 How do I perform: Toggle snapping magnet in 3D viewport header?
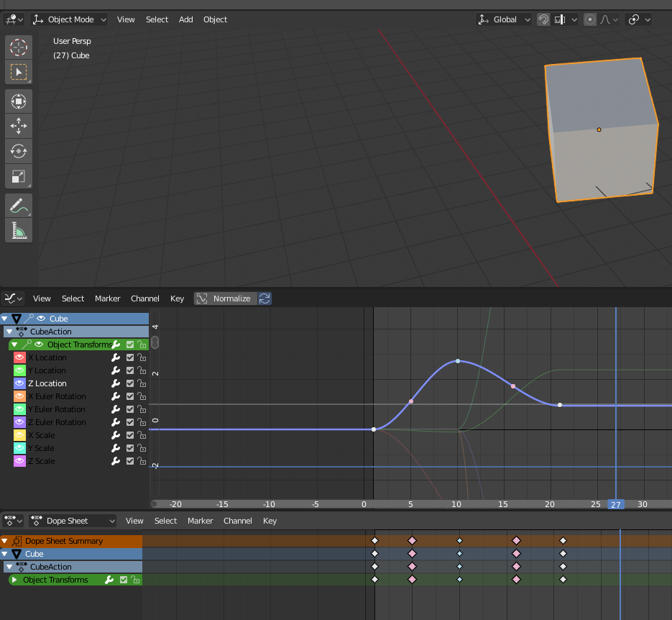543,19
